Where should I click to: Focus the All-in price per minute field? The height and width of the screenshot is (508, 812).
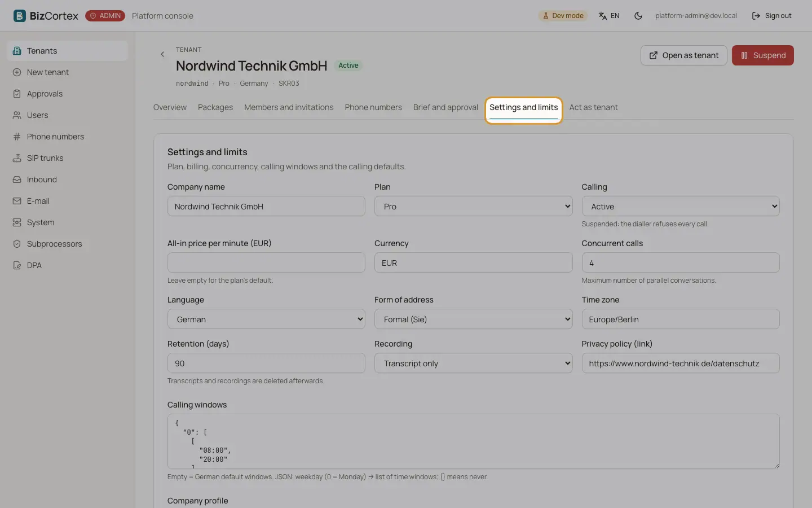[x=266, y=262]
